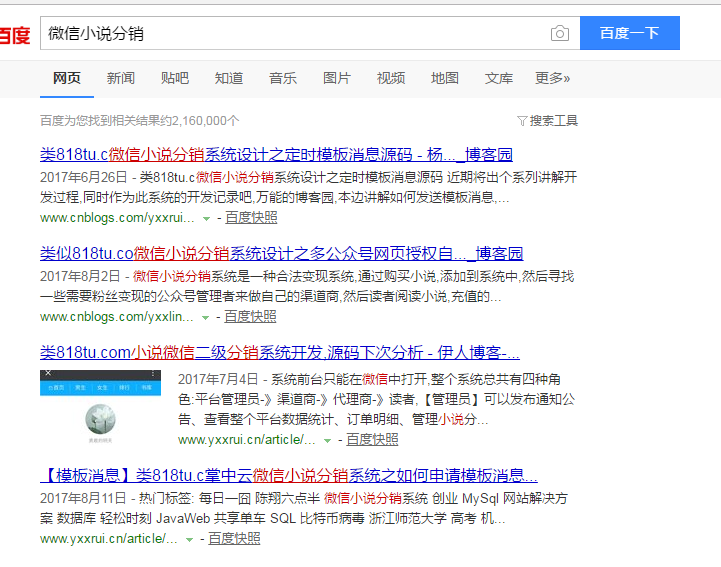Expand dropdown arrow beside third result URL
Image resolution: width=721 pixels, height=567 pixels.
[327, 441]
